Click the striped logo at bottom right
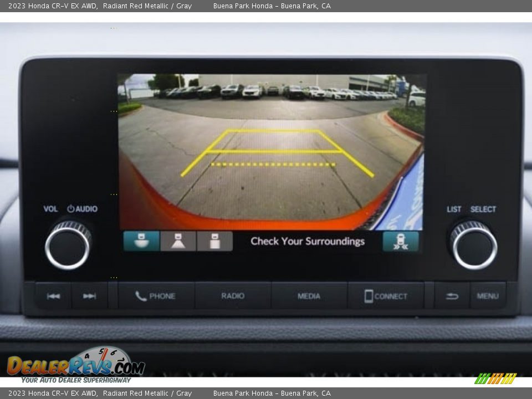Screen dimensions: 532x399 [495, 379]
